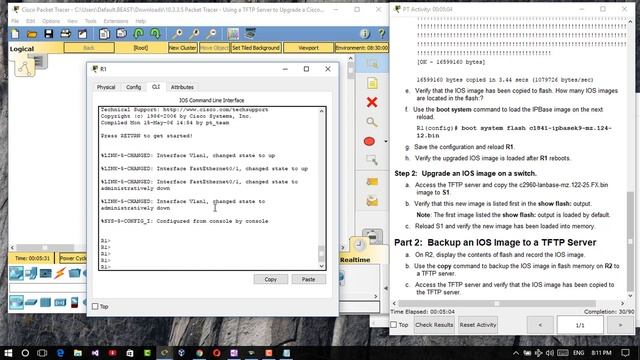640x360 pixels.
Task: Click the Copy icon in main toolbar
Action: pyautogui.click(x=104, y=34)
